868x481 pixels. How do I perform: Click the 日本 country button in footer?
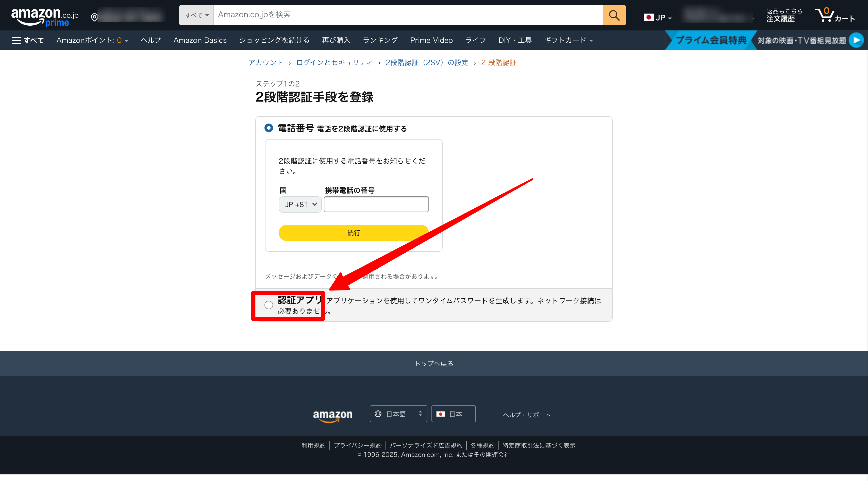point(453,414)
